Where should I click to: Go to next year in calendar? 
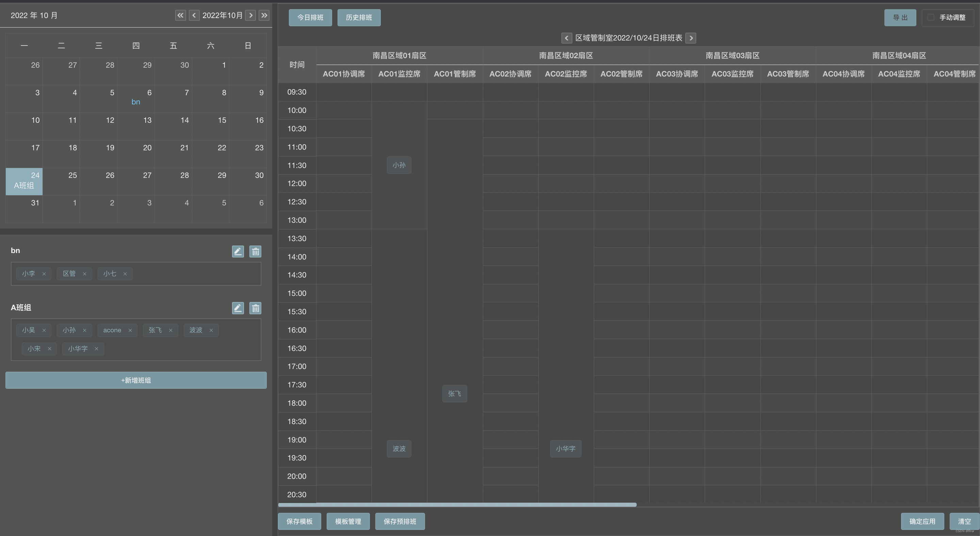click(x=264, y=15)
